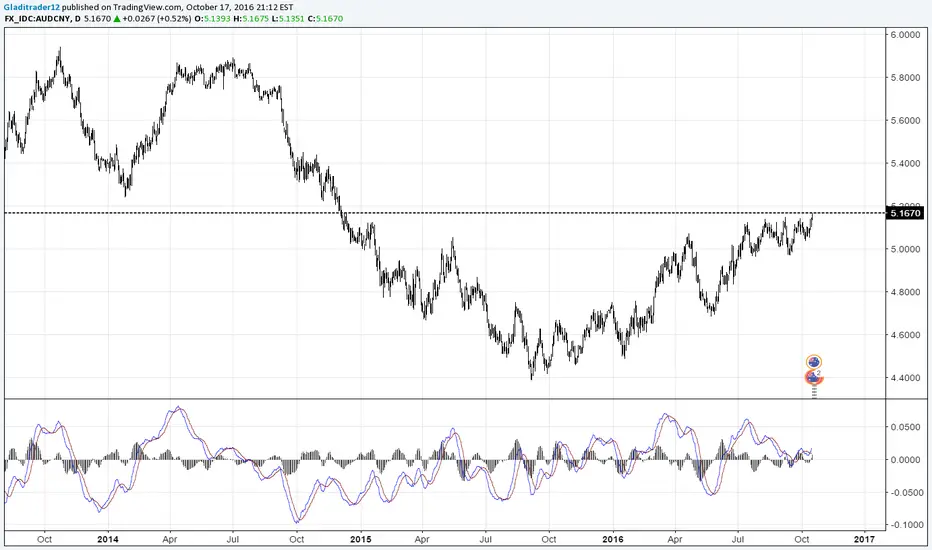Click the 0.0500 indicator axis label
Image resolution: width=932 pixels, height=550 pixels.
click(905, 427)
